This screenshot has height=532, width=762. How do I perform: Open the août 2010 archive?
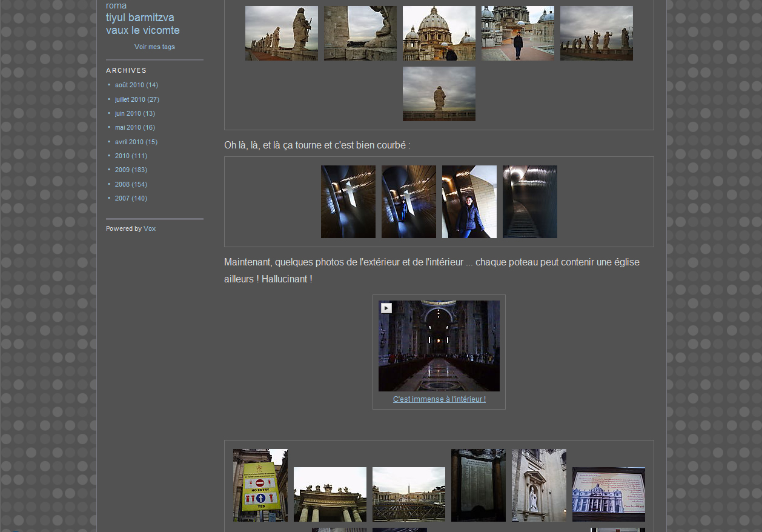tap(129, 85)
